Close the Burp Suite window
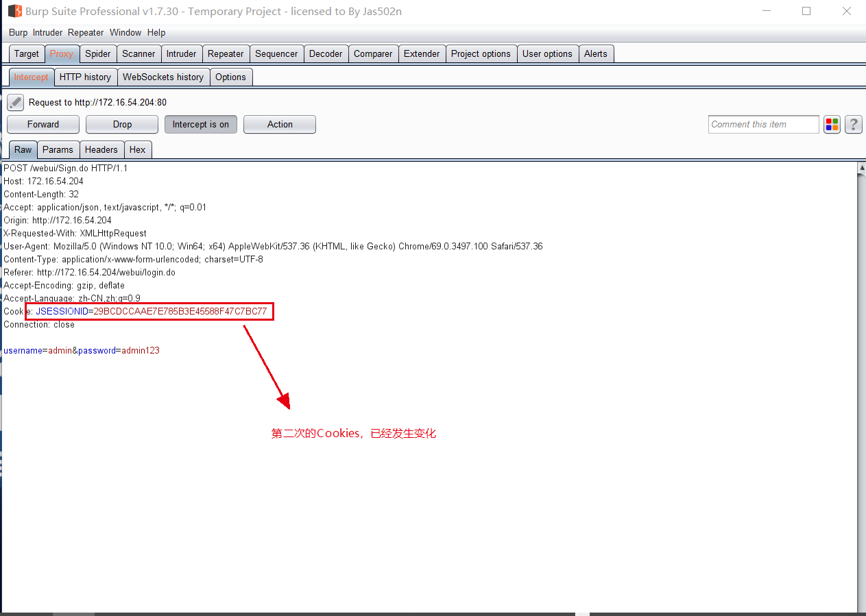 (x=847, y=11)
